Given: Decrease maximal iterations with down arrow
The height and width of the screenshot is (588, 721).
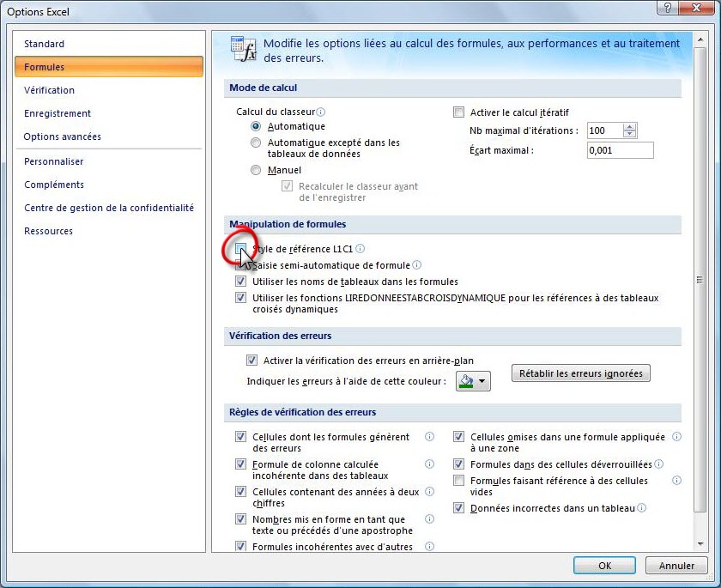Looking at the screenshot, I should (629, 134).
